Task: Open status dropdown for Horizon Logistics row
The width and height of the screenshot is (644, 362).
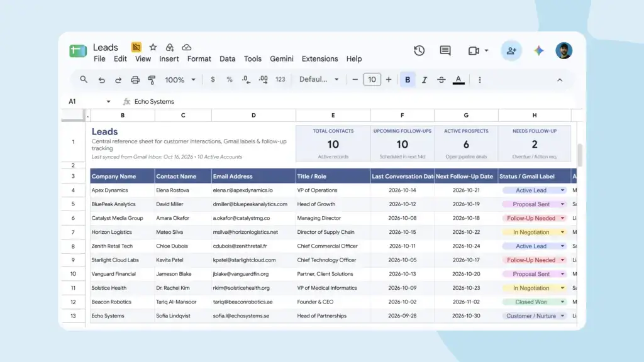Action: 562,233
